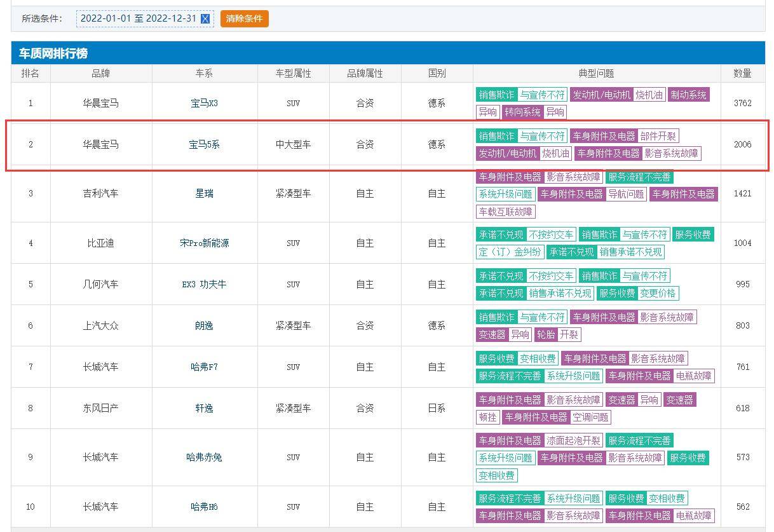Viewport: 774px width, 532px height.
Task: Select the 排名 column header
Action: pyautogui.click(x=31, y=73)
